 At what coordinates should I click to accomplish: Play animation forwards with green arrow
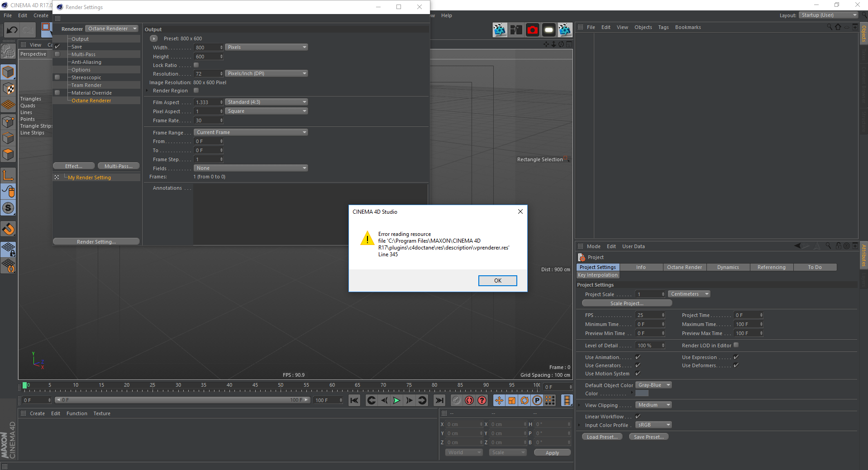pos(396,400)
